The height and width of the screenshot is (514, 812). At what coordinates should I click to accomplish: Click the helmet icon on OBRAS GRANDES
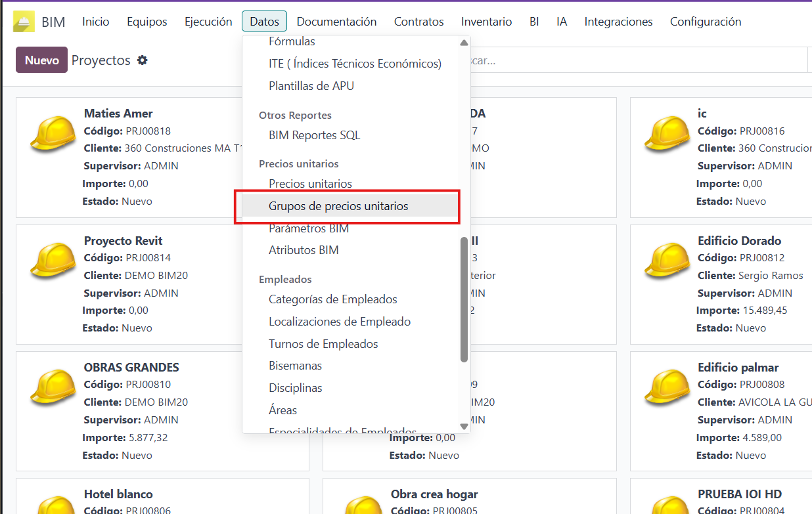tap(51, 387)
